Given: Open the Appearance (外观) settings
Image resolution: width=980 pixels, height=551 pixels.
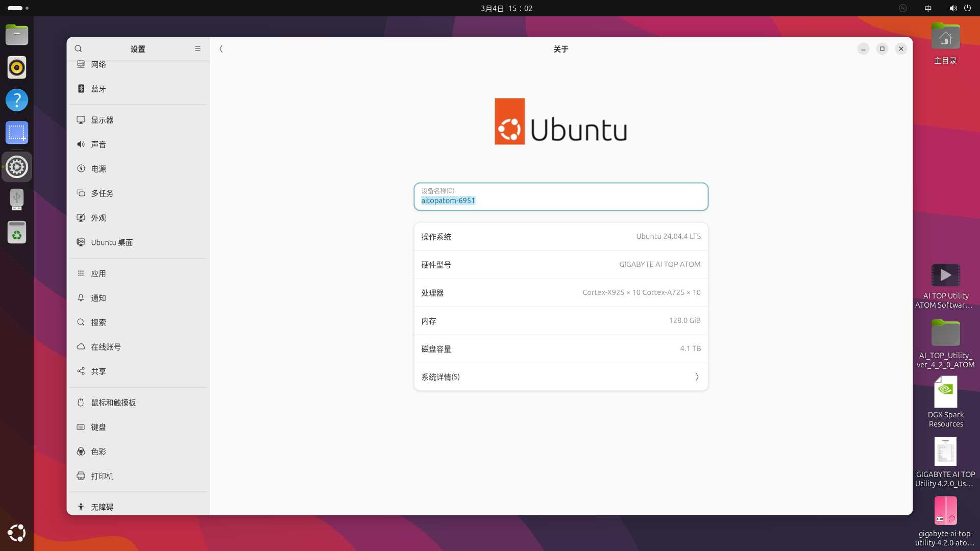Looking at the screenshot, I should 99,218.
